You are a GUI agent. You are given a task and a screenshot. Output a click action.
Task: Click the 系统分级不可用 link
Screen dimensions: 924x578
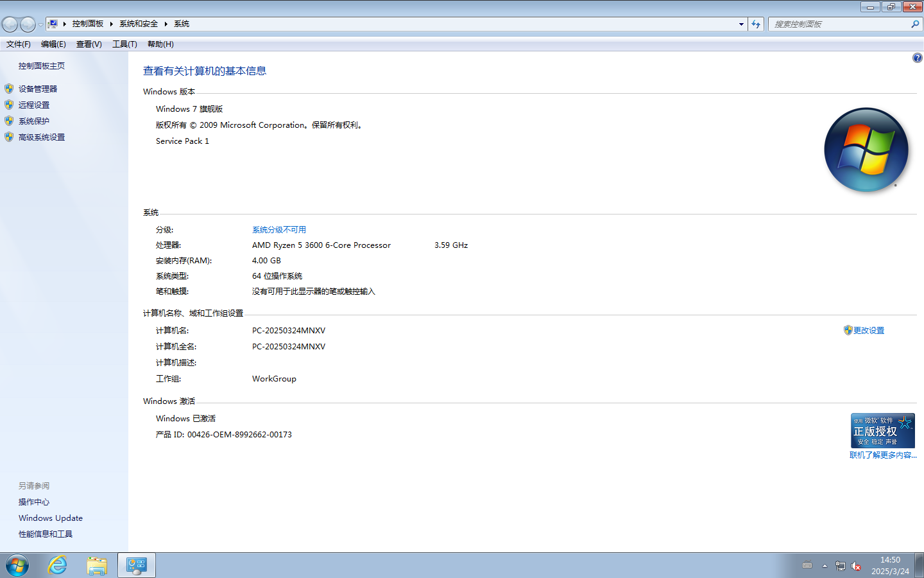click(x=278, y=230)
